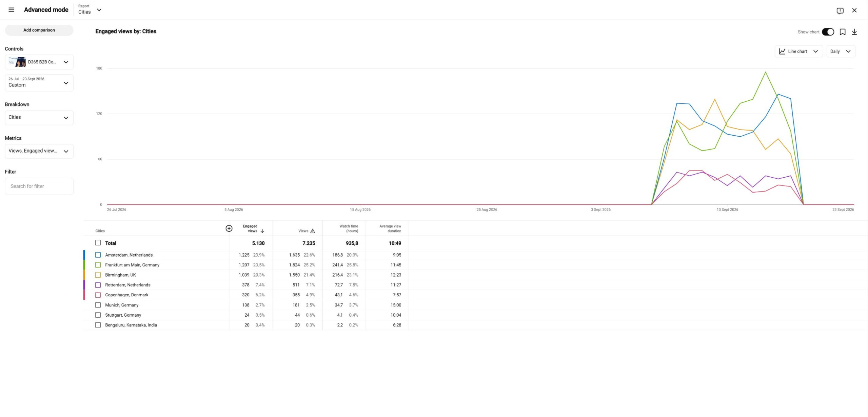This screenshot has width=868, height=417.
Task: Open the Metrics dropdown
Action: pos(39,151)
